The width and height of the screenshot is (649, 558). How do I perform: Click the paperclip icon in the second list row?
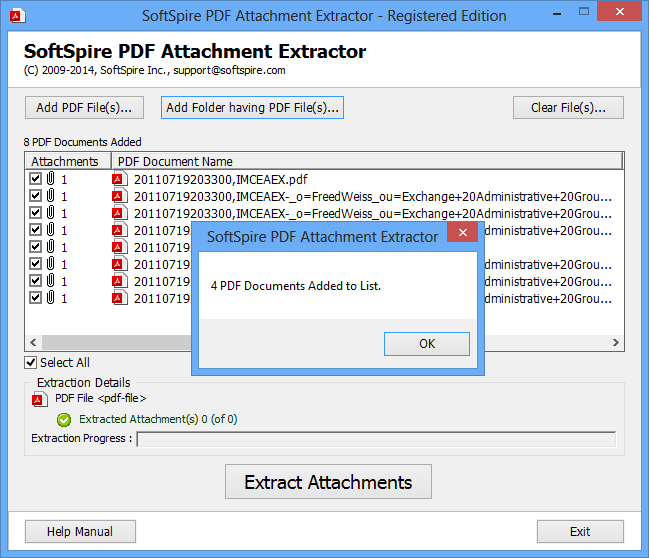[x=50, y=195]
